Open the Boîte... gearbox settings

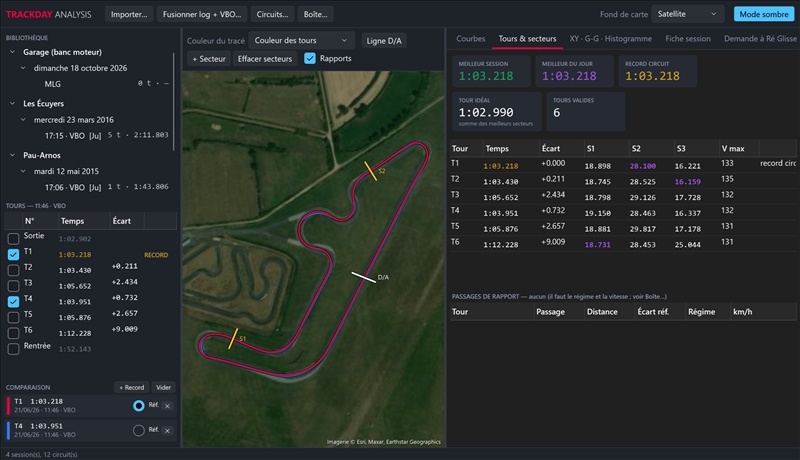(x=315, y=14)
